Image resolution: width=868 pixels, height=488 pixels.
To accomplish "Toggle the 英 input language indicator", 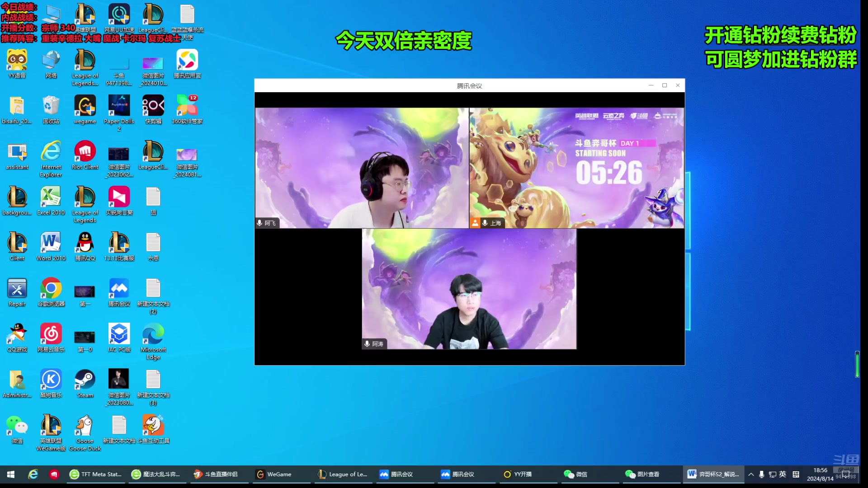I will [783, 474].
